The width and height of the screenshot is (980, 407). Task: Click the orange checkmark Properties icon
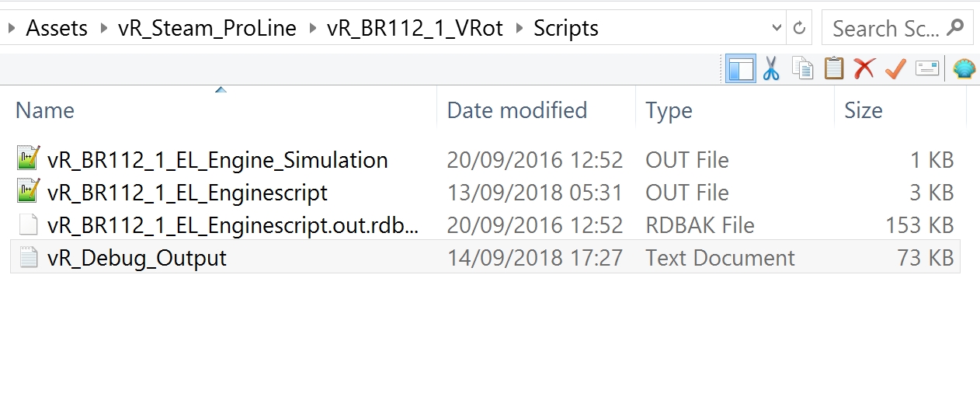[895, 69]
